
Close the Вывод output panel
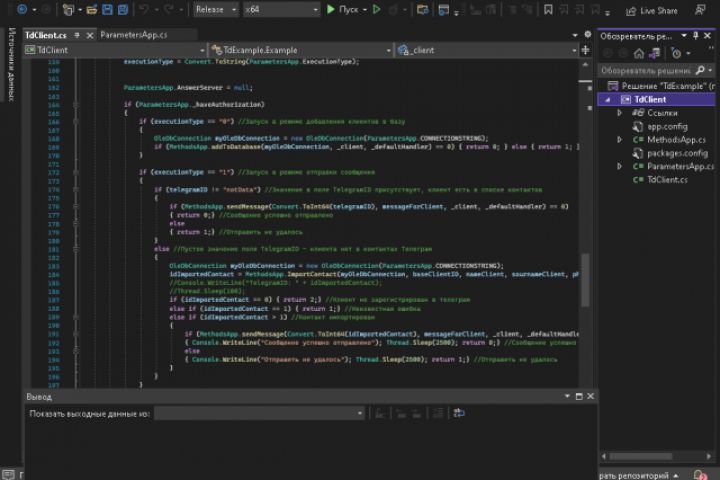click(591, 396)
